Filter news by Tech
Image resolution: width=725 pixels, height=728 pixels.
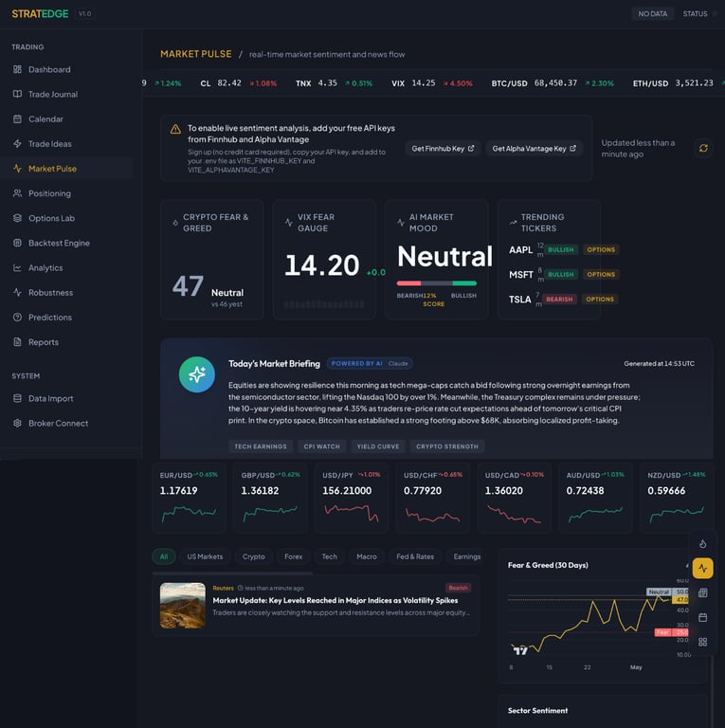(330, 556)
